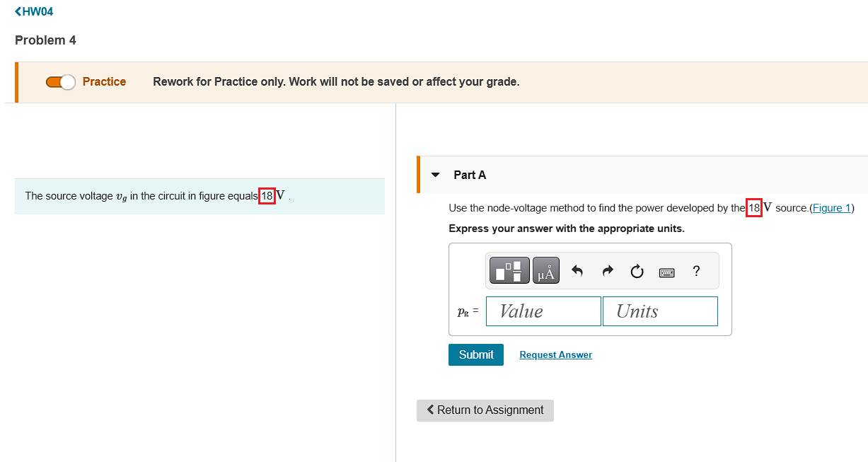Click the Value answer field
868x462 pixels.
point(543,311)
